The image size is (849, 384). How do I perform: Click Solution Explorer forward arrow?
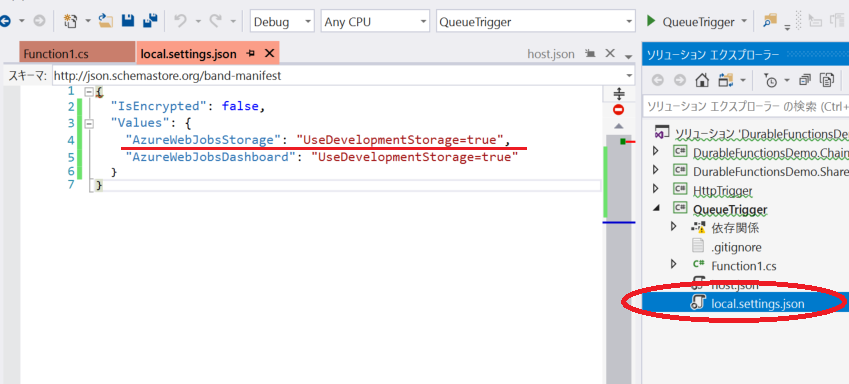[x=680, y=80]
